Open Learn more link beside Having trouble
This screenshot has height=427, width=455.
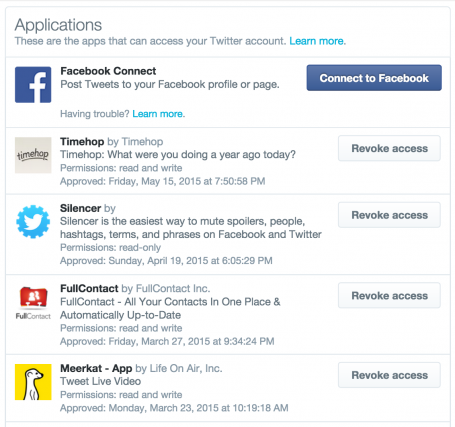[157, 114]
